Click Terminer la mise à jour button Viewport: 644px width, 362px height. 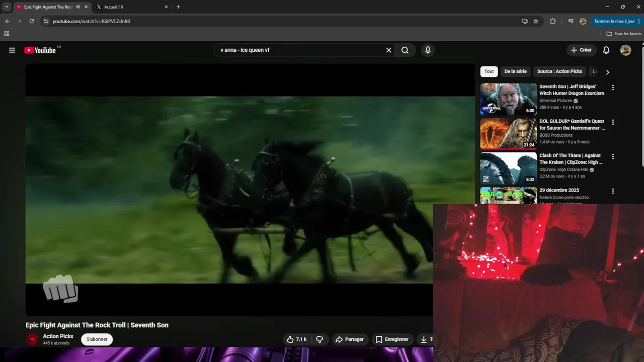(x=614, y=21)
